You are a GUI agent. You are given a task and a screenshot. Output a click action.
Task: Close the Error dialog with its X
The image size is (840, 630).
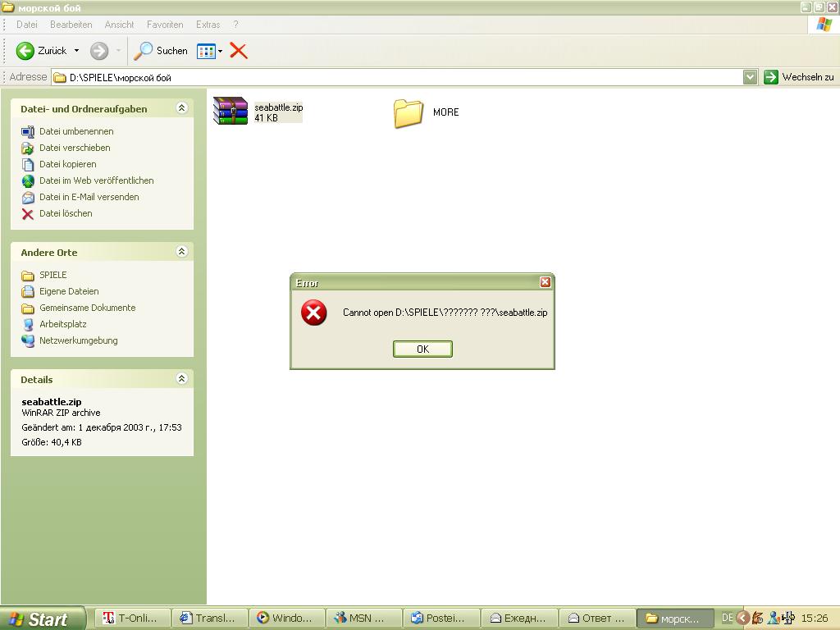(545, 282)
